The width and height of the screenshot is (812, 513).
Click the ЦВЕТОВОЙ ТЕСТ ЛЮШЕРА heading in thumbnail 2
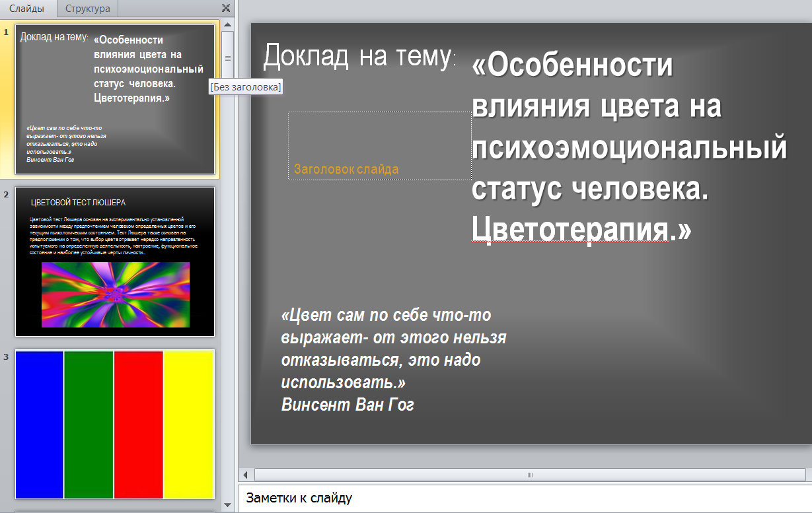pos(78,203)
